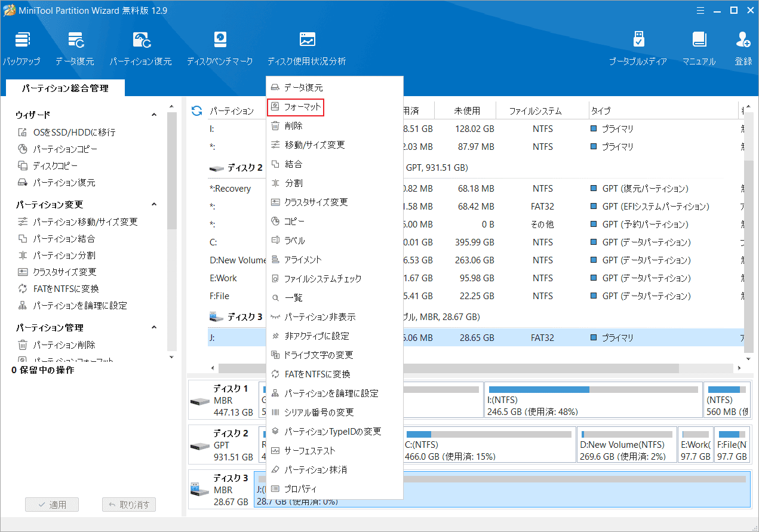759x532 pixels.
Task: Sort by the 未使用 column header
Action: pyautogui.click(x=467, y=111)
